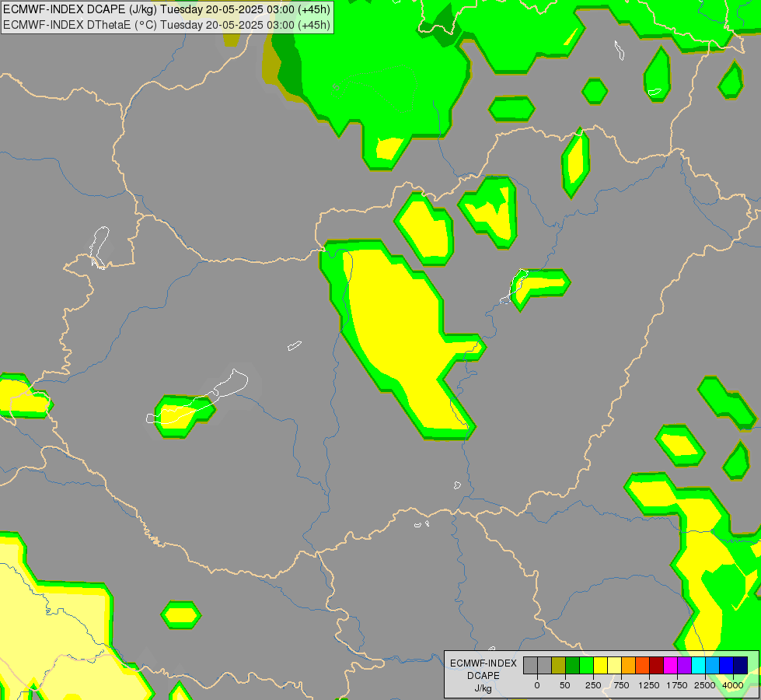The width and height of the screenshot is (761, 700).
Task: Click the cyan legend swatch before 2500
Action: point(699,665)
